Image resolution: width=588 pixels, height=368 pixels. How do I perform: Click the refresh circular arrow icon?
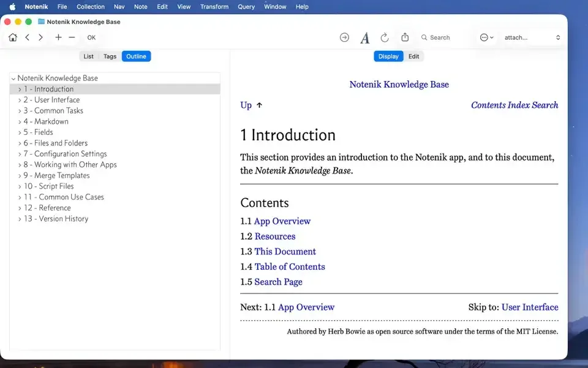tap(385, 37)
